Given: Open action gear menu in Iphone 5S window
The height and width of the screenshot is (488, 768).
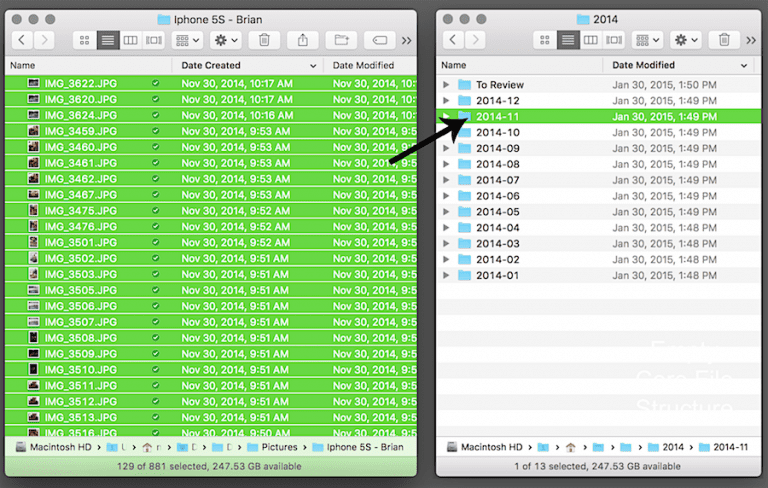Looking at the screenshot, I should coord(226,40).
